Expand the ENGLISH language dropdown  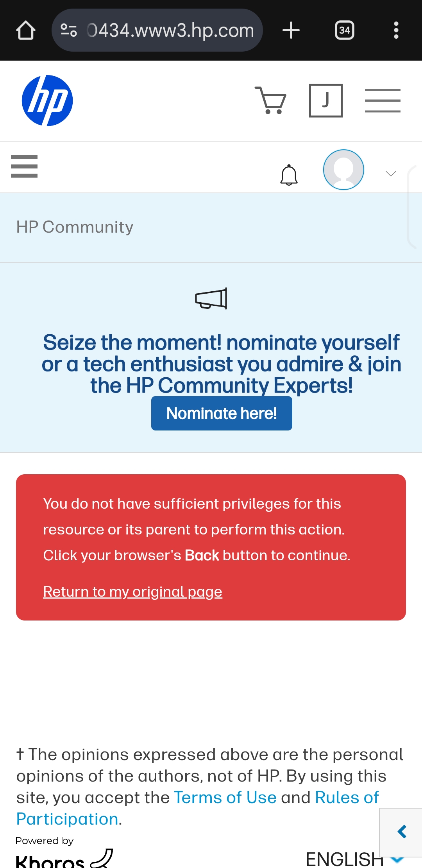354,859
